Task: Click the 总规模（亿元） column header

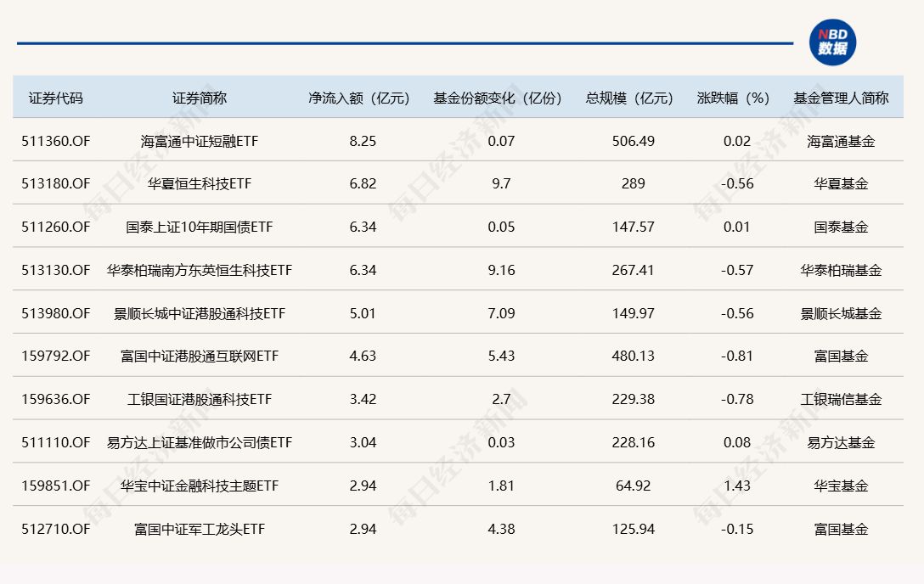Action: coord(629,98)
